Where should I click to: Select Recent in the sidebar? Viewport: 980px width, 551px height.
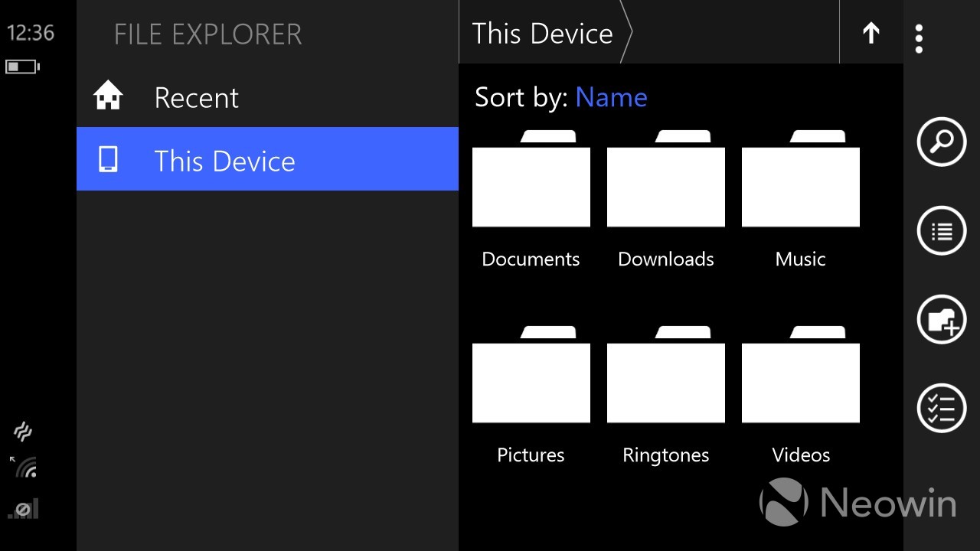point(267,97)
